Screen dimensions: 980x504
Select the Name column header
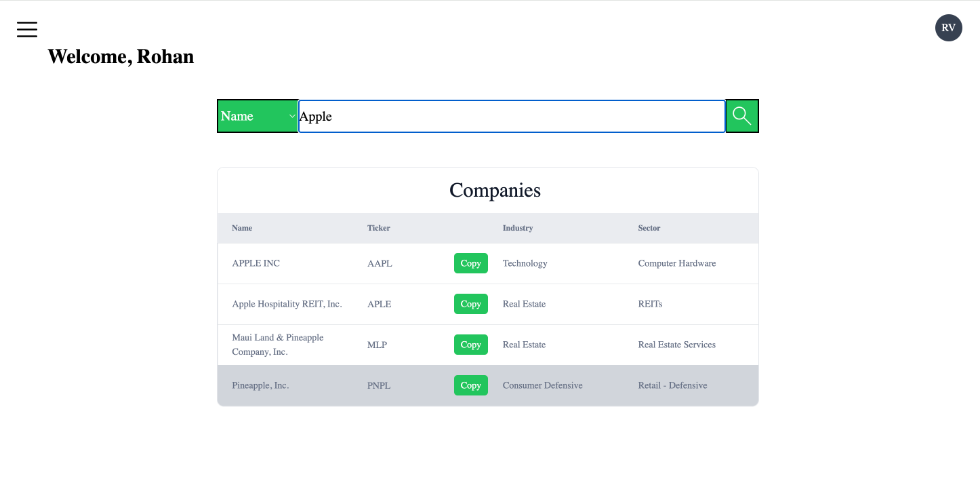point(242,228)
